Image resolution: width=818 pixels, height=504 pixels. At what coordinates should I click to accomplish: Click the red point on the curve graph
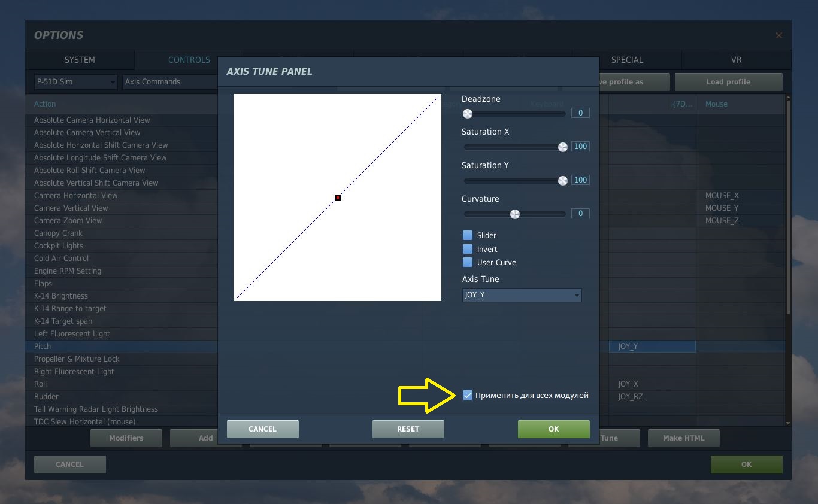(338, 198)
